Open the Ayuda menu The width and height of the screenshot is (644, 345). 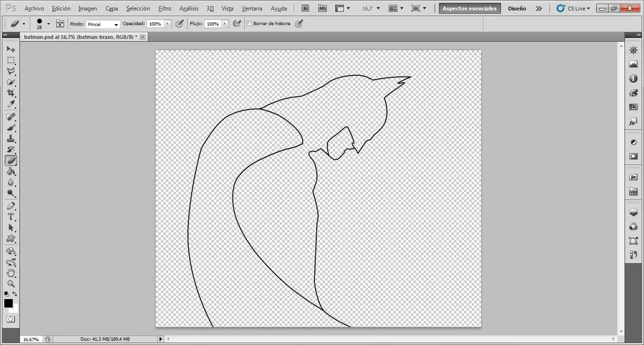[279, 9]
